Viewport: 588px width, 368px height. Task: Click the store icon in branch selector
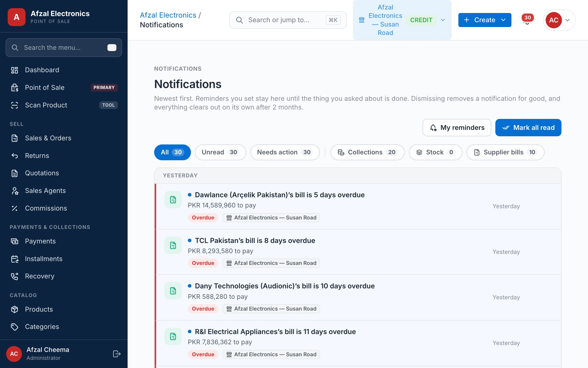tap(362, 20)
